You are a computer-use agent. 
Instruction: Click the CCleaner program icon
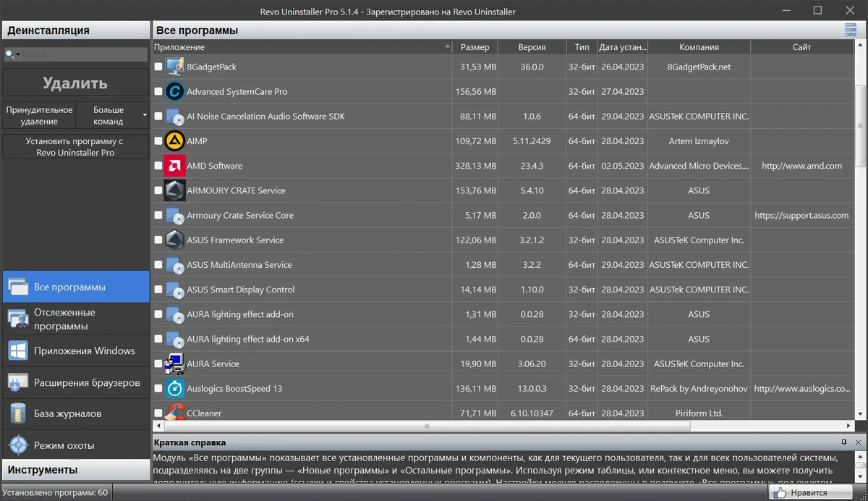click(174, 413)
